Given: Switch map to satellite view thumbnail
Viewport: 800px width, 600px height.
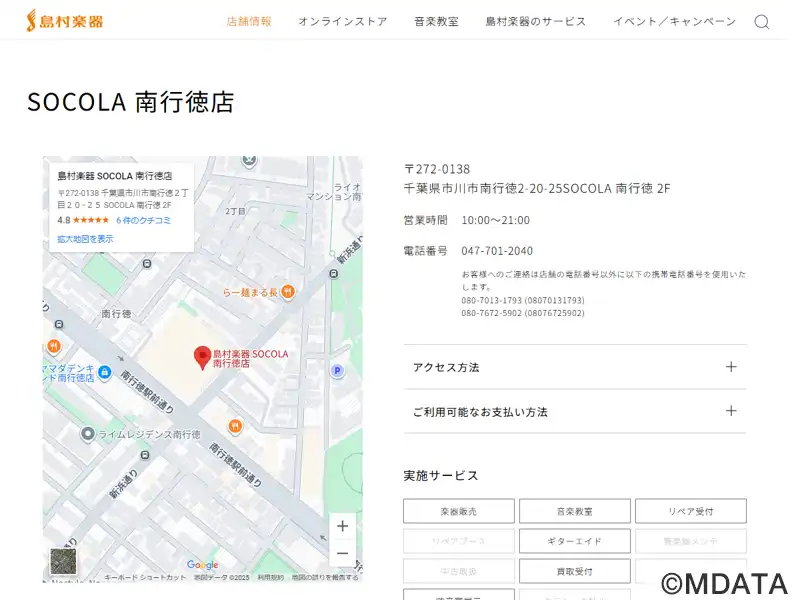Looking at the screenshot, I should point(63,562).
